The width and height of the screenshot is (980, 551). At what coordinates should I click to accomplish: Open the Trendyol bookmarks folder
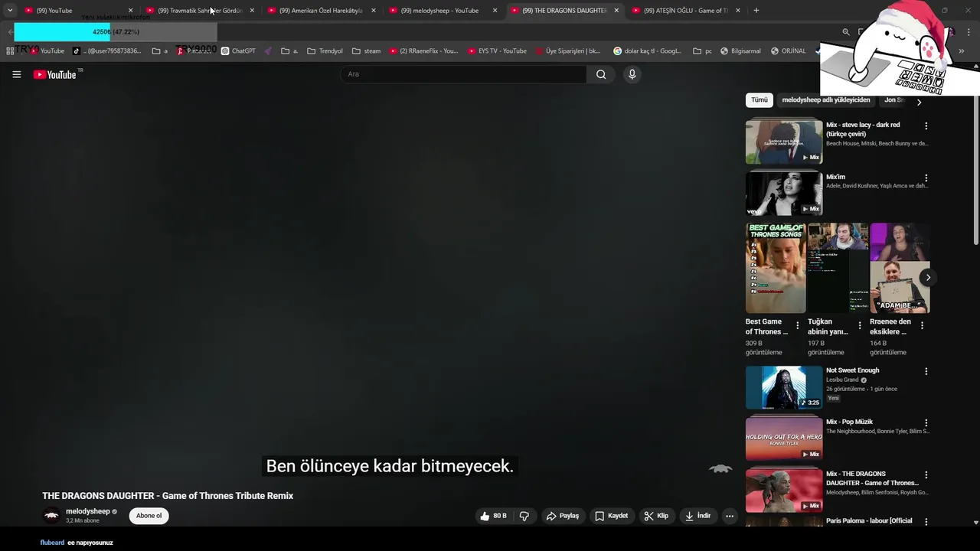[x=325, y=51]
